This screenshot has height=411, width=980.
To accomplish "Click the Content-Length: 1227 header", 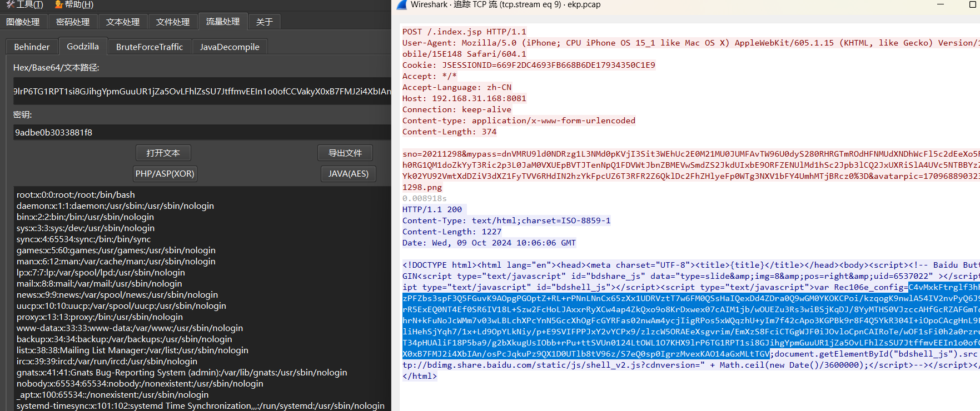I will click(452, 232).
